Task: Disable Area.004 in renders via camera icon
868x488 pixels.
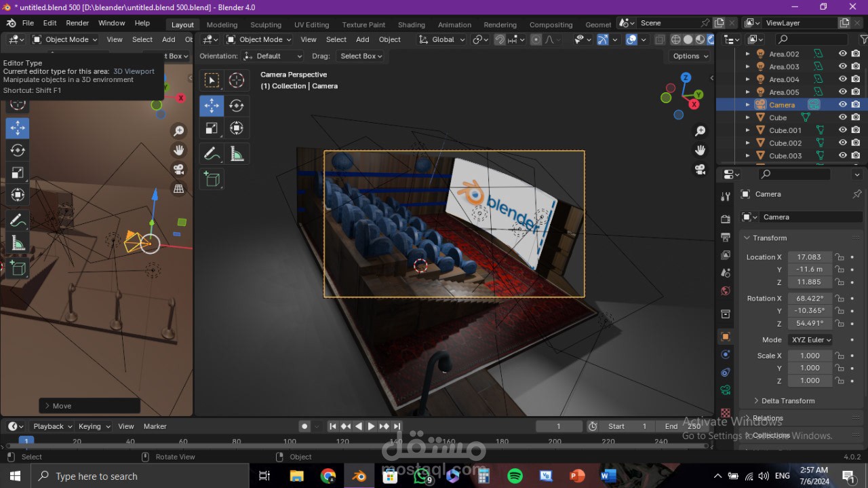Action: point(856,79)
